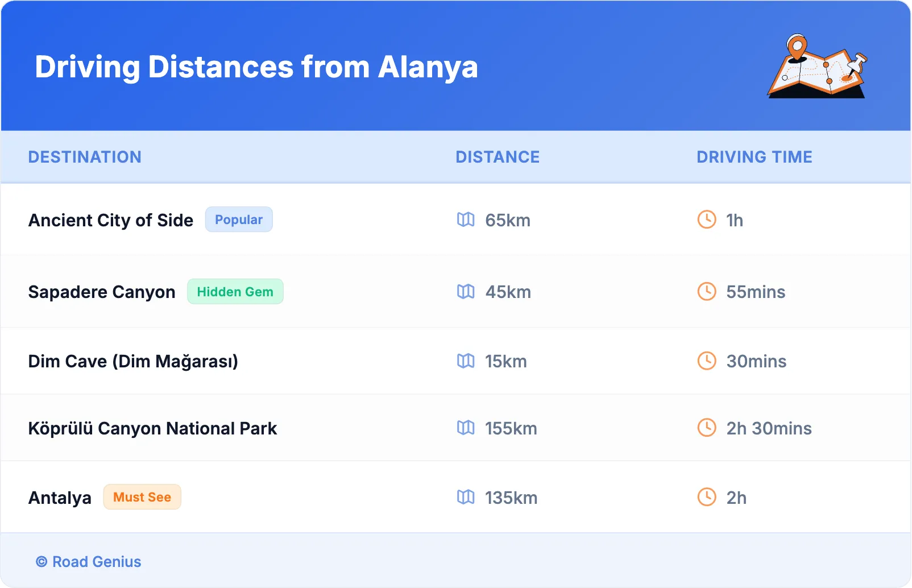Click the map icon beside 135km
The width and height of the screenshot is (912, 588).
click(466, 497)
